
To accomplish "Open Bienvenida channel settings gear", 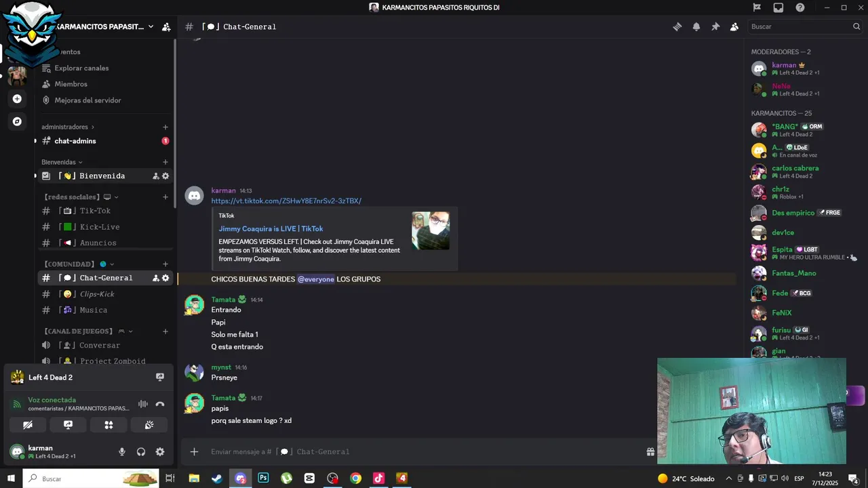I will coord(165,176).
